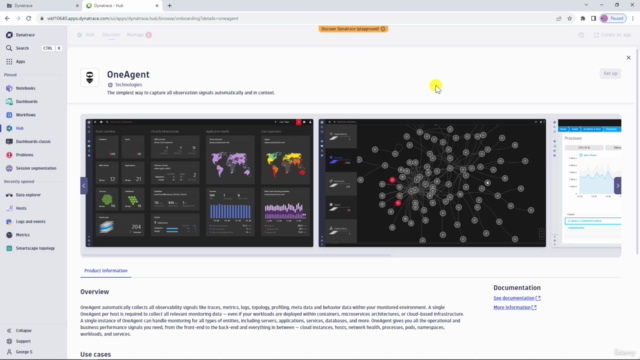The image size is (640, 360).
Task: Bookmark this page with the star icon
Action: click(570, 18)
